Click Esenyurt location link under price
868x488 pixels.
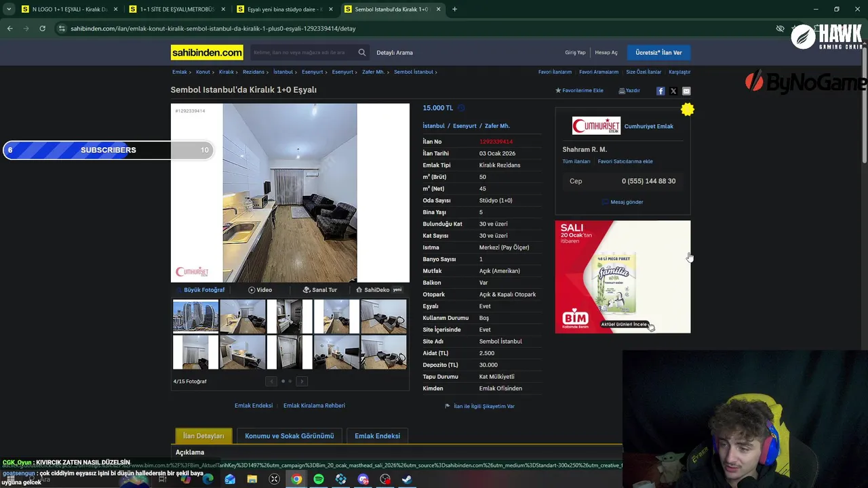[x=465, y=126]
